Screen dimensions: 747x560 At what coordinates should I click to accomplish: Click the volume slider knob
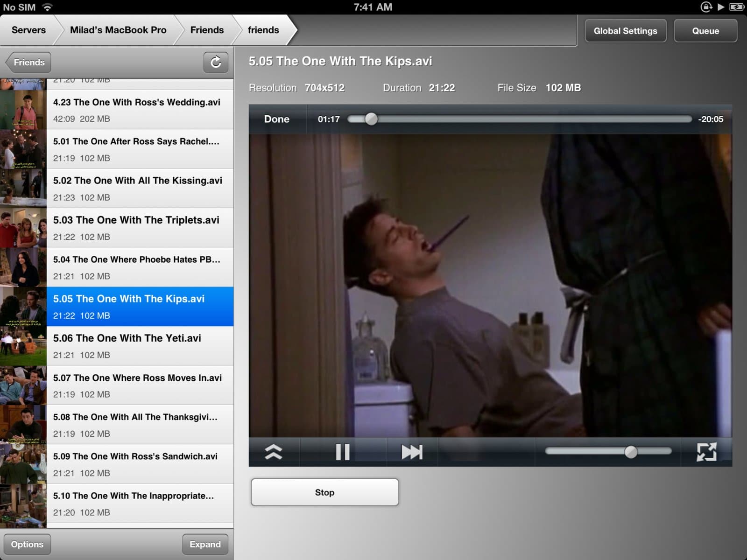point(631,451)
